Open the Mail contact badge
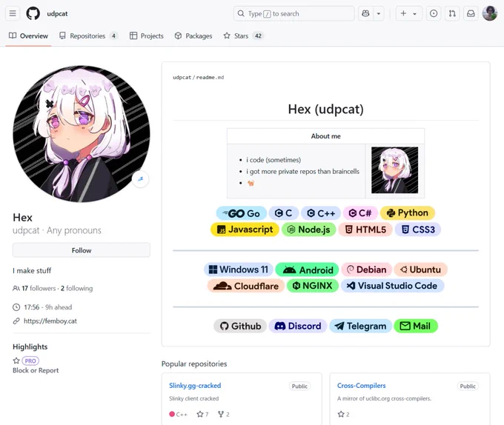504x425 pixels. click(416, 326)
